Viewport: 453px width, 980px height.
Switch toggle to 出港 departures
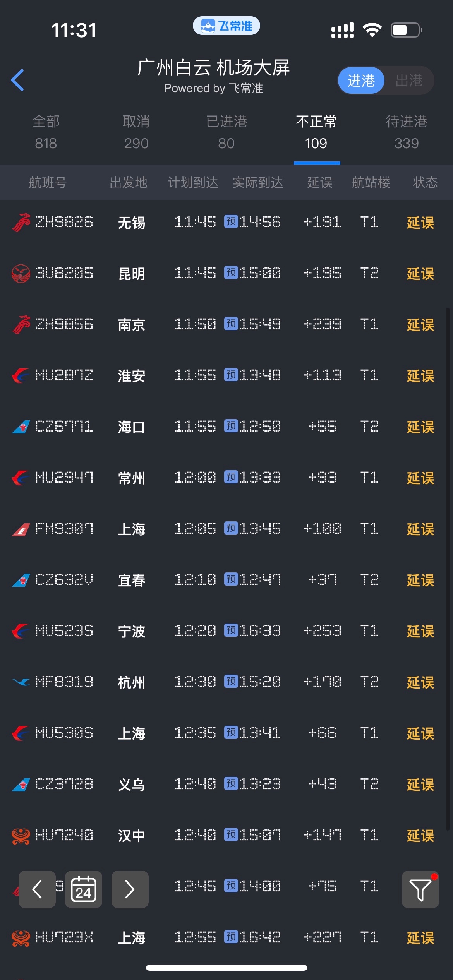[409, 81]
